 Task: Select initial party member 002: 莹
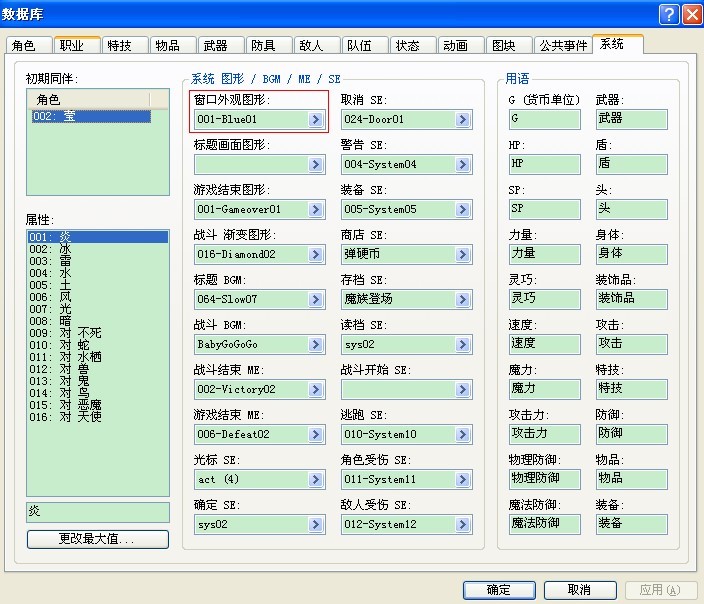pos(92,116)
